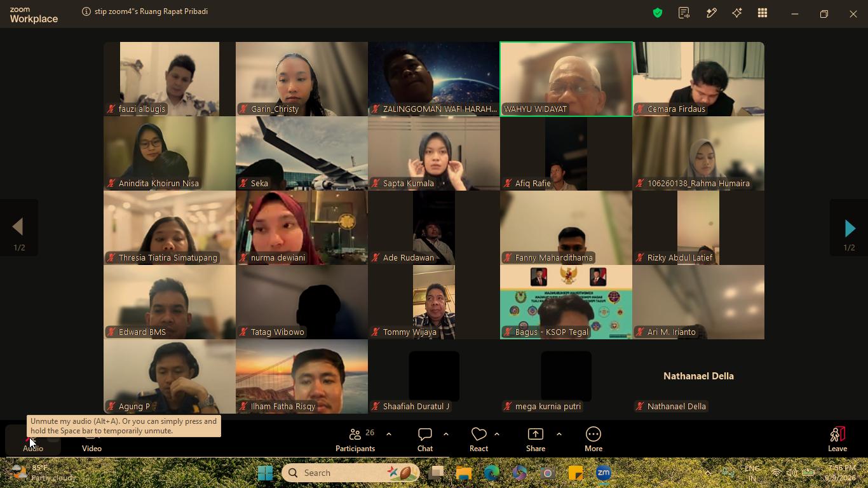This screenshot has width=868, height=488.
Task: Expand the arrow next to Share
Action: pos(559,434)
